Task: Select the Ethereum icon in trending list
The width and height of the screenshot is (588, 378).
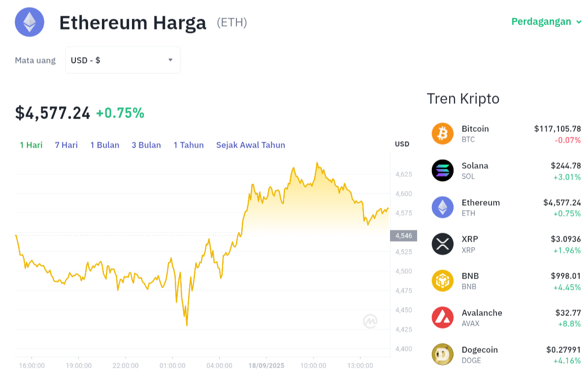Action: point(443,207)
